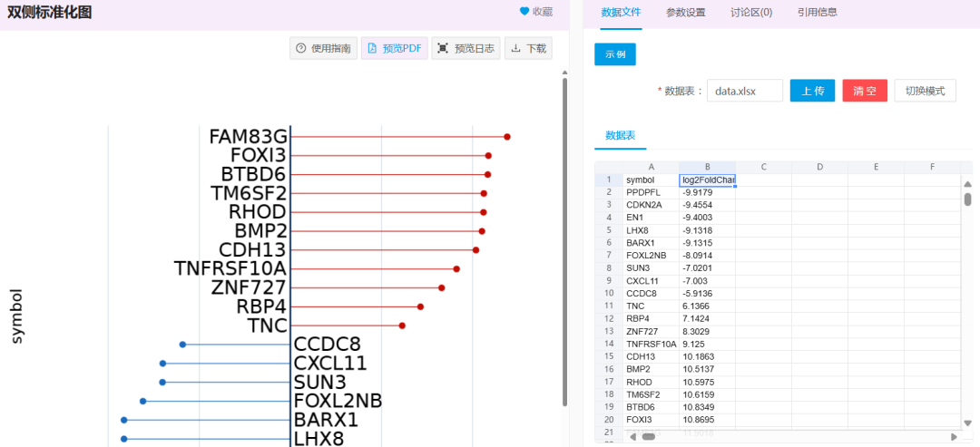Click the 'symbol' cell in A1
The height and width of the screenshot is (447, 980).
tap(651, 180)
